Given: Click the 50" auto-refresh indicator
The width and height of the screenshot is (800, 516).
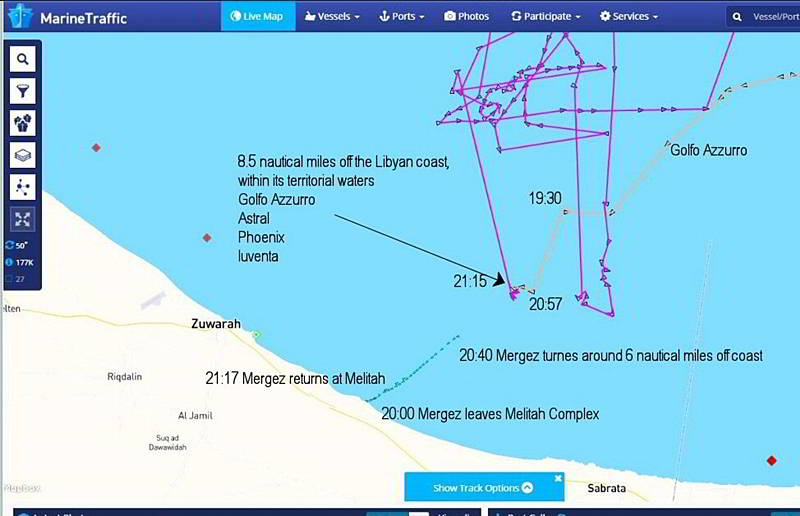Looking at the screenshot, I should point(17,245).
